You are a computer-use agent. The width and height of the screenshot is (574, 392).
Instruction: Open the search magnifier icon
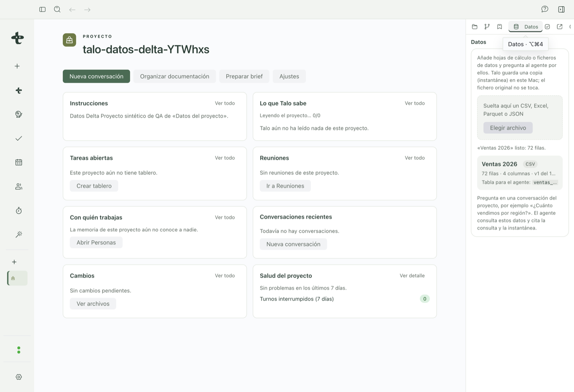click(57, 9)
